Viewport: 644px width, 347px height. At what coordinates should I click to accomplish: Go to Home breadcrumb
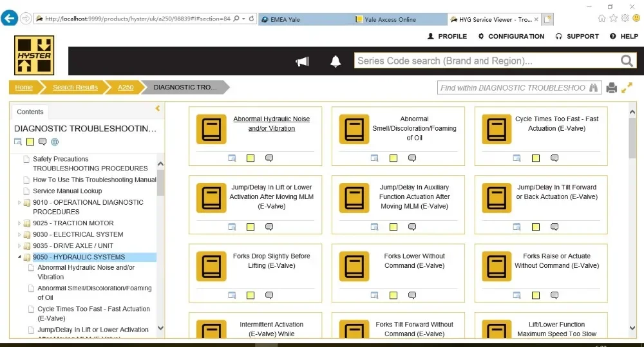24,87
